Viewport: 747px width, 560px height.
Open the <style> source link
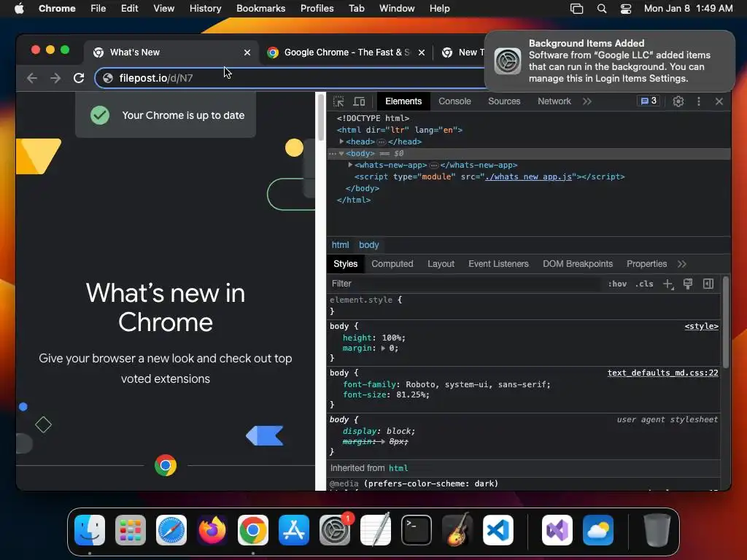(701, 326)
